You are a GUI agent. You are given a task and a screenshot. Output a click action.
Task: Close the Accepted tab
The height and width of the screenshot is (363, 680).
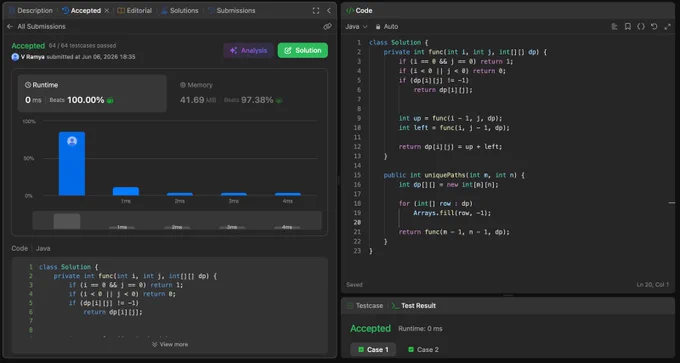107,10
